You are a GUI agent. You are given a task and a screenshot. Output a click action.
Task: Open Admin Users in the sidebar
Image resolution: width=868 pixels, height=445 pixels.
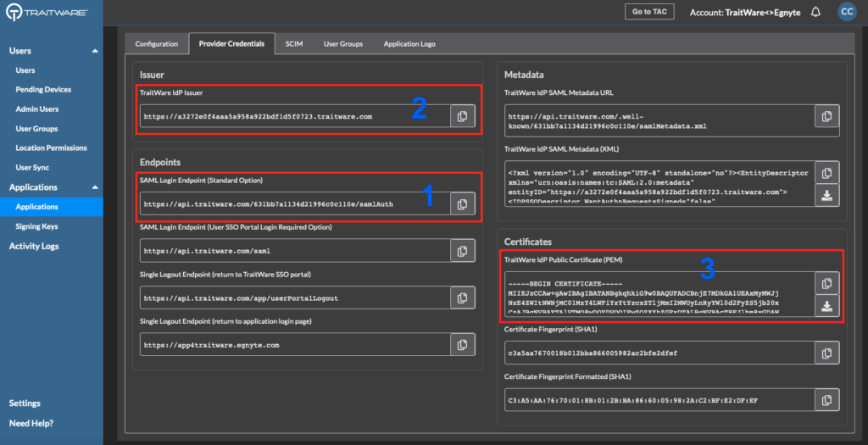37,109
